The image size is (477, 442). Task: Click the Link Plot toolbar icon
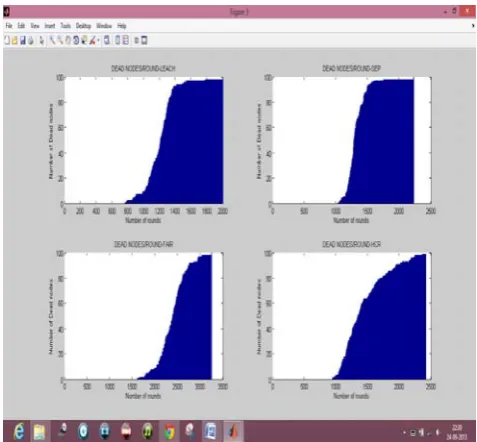pyautogui.click(x=107, y=40)
